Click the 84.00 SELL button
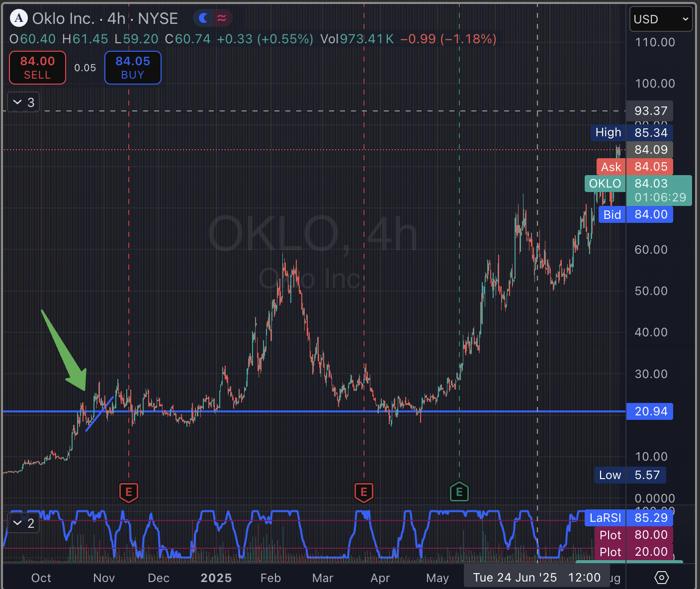This screenshot has width=700, height=589. tap(37, 68)
